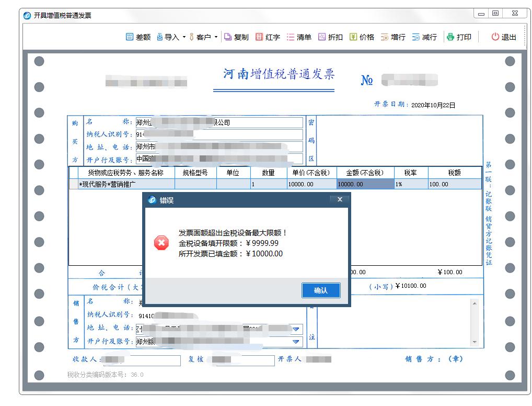Click the 折扣 (discount) icon
Viewport: 532px width, 406px height.
pyautogui.click(x=330, y=37)
